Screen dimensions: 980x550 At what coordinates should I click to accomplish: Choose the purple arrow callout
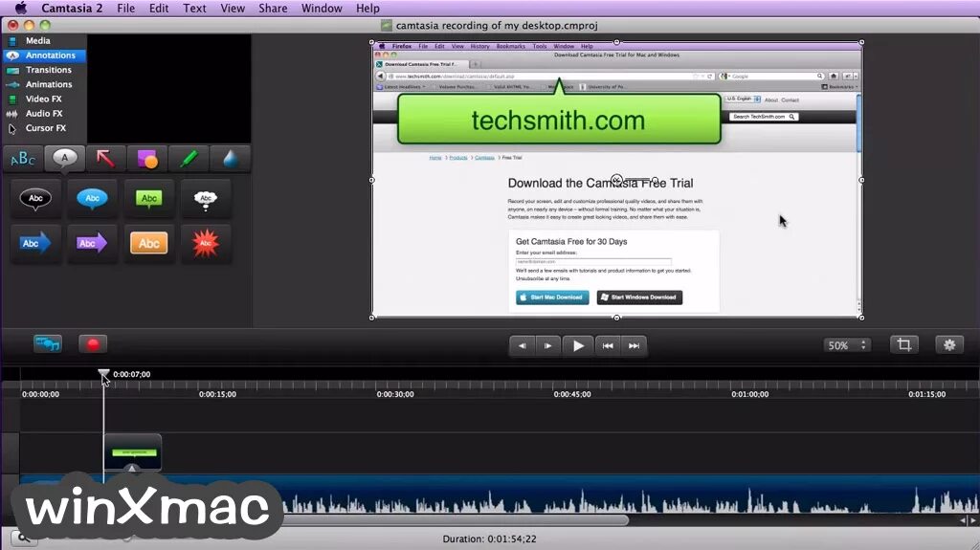pyautogui.click(x=92, y=243)
